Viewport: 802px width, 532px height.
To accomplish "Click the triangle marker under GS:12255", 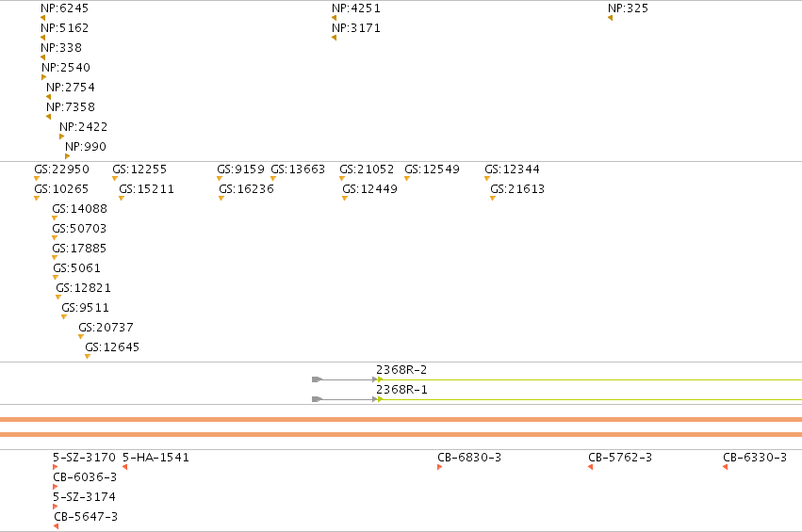I will click(115, 178).
